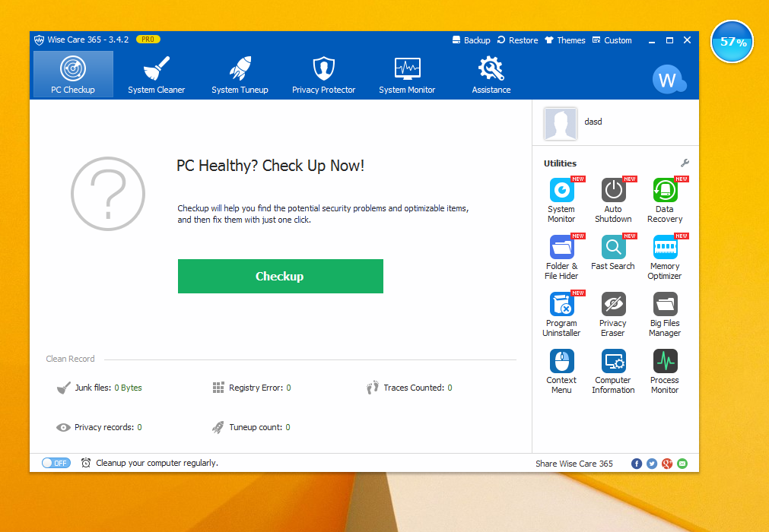The width and height of the screenshot is (769, 532).
Task: Launch the Process Monitor utility
Action: click(x=665, y=372)
